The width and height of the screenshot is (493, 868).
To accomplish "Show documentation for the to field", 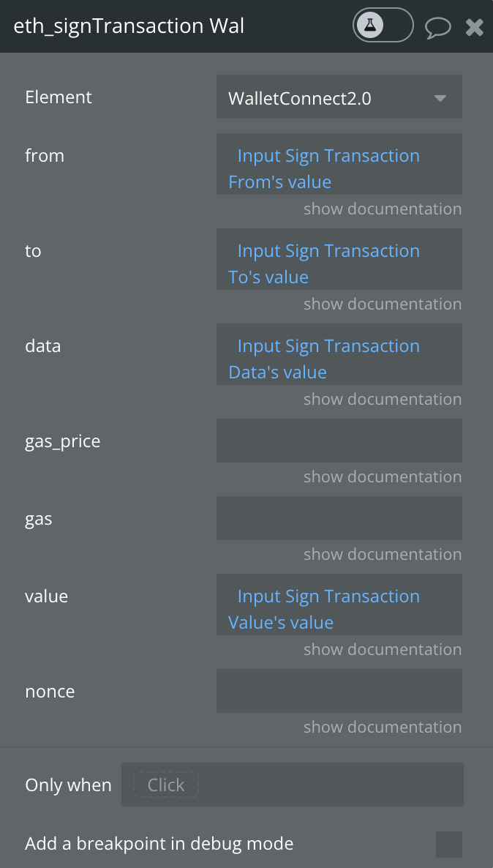I will (383, 304).
